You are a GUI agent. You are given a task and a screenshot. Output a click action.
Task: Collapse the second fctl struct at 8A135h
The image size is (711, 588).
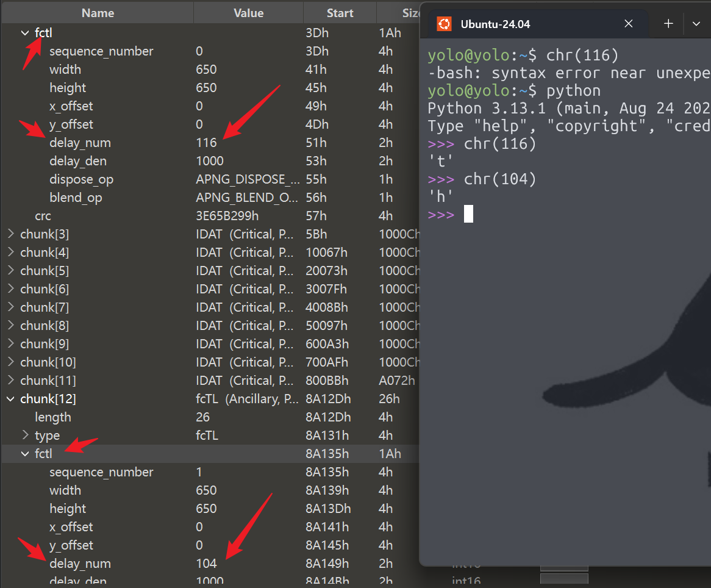click(25, 454)
